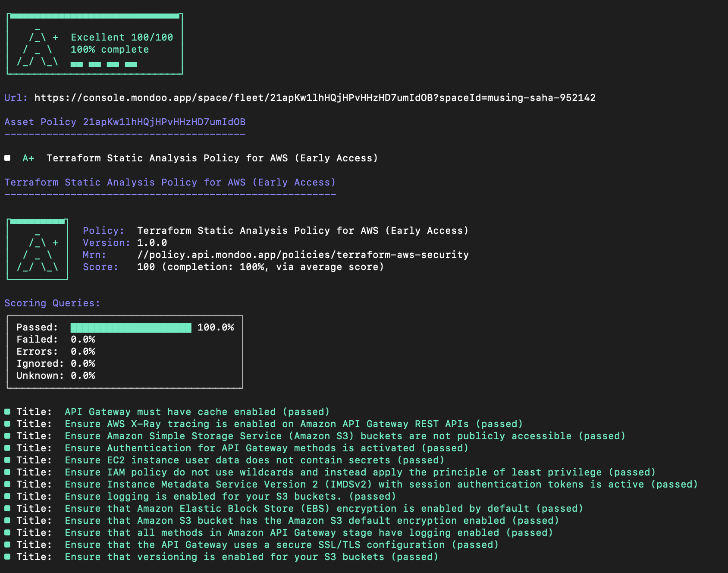728x573 pixels.
Task: Click the Passed 100.0% progress bar
Action: click(131, 327)
